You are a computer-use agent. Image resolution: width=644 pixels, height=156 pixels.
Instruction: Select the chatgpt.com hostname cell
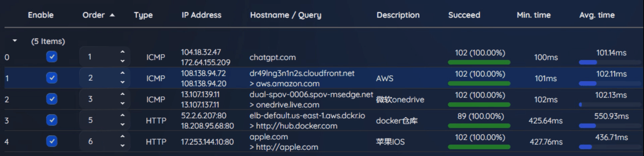click(272, 57)
